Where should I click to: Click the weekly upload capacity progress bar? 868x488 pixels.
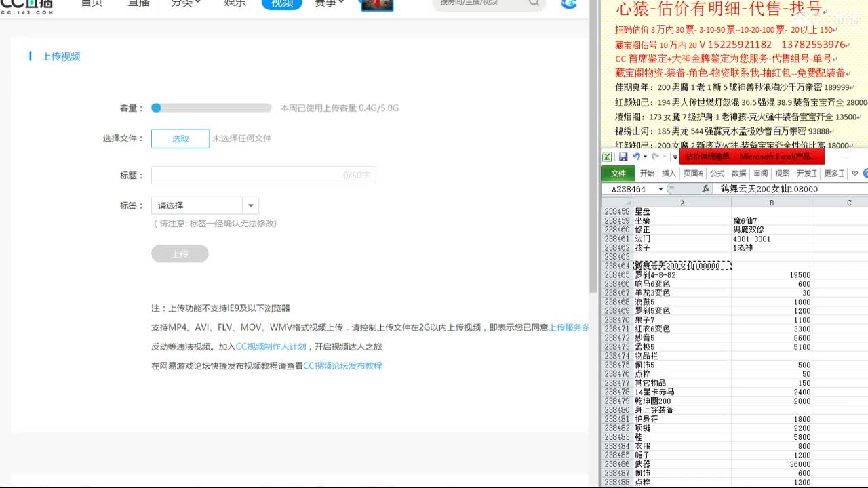point(212,108)
